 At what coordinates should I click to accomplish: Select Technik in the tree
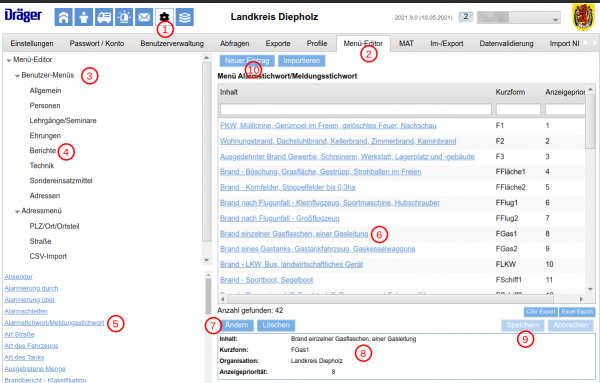point(42,166)
